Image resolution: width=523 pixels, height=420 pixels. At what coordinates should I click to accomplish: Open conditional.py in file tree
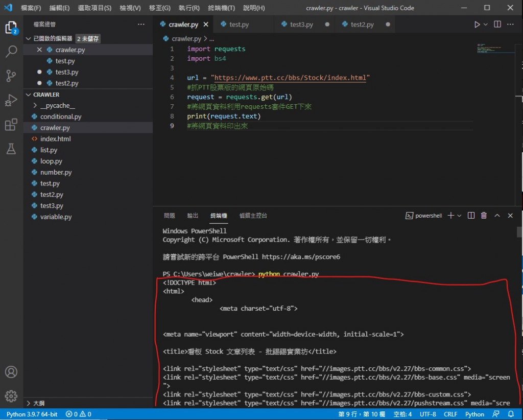[x=88, y=117]
